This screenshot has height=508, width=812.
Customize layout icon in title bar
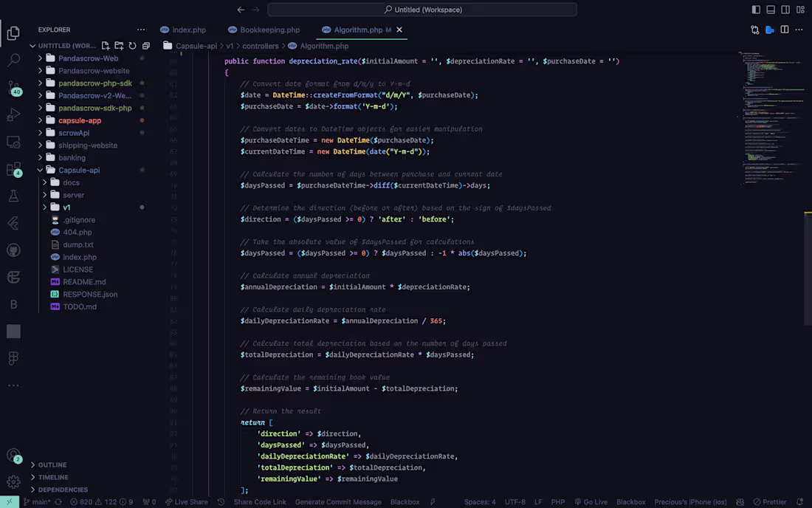(x=801, y=10)
